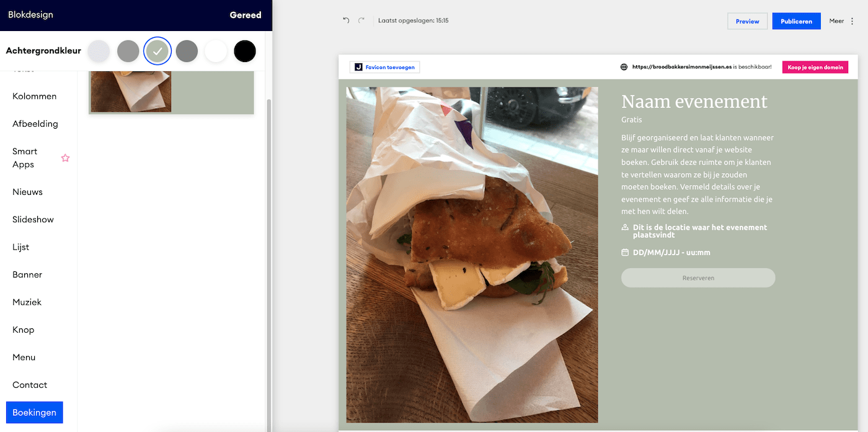The height and width of the screenshot is (432, 868).
Task: Select the sage green background color swatch
Action: tap(157, 51)
